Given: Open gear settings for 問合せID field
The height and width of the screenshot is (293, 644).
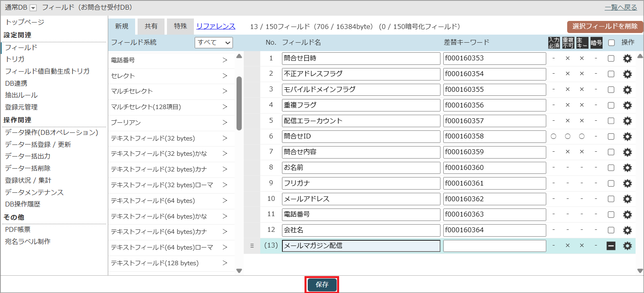Looking at the screenshot, I should coord(627,137).
